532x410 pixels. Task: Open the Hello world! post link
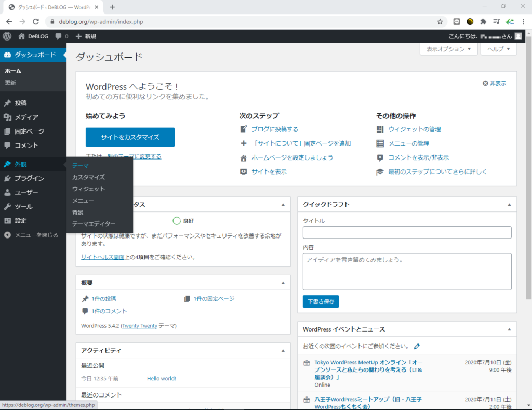pos(162,379)
